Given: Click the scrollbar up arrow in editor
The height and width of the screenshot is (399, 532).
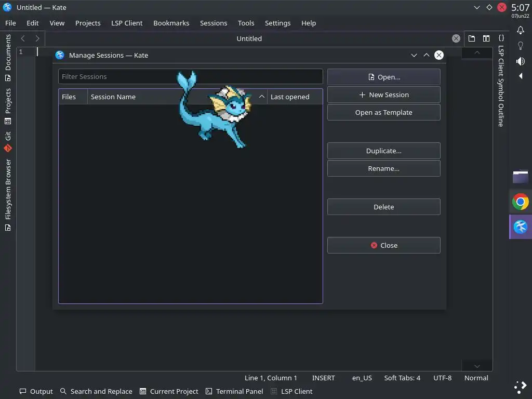Looking at the screenshot, I should 477,52.
